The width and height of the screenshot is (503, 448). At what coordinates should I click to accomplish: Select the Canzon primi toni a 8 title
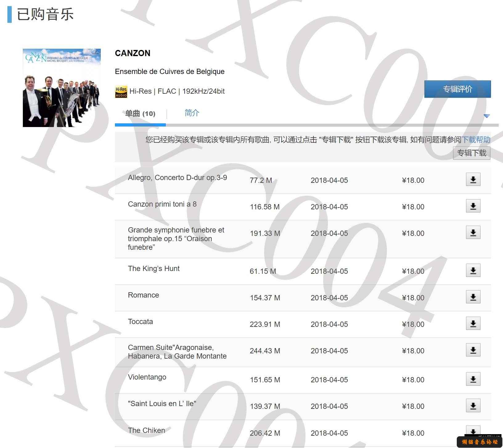point(162,204)
